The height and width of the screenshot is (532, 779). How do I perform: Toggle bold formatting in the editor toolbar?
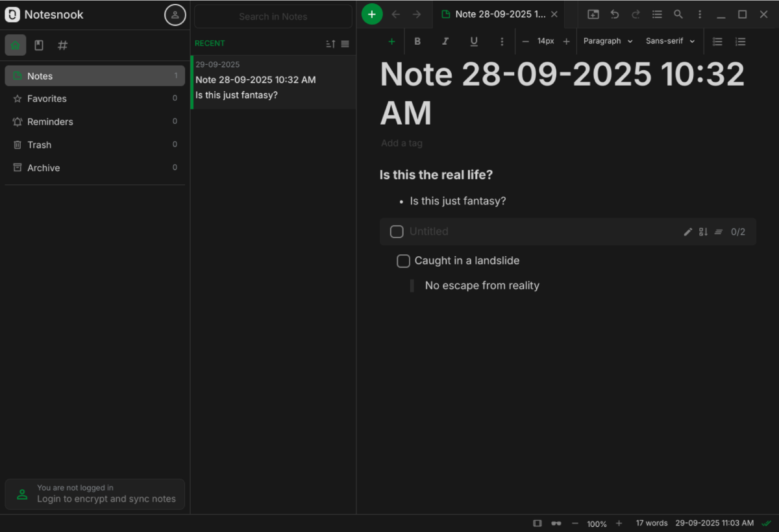tap(417, 42)
